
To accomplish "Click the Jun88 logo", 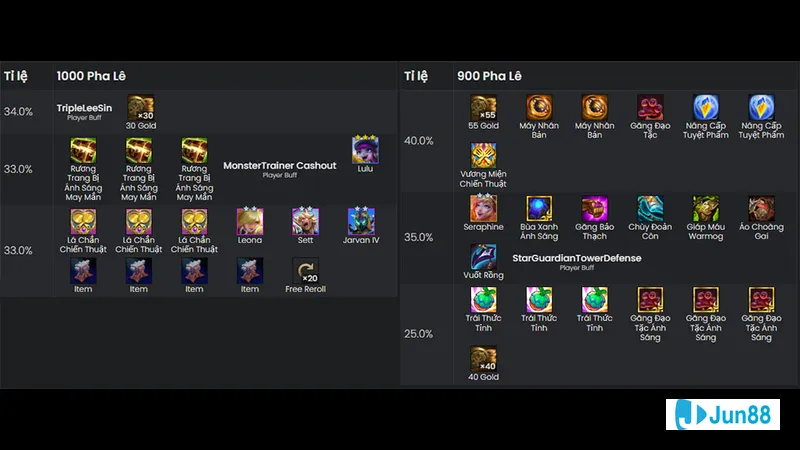I will point(722,414).
